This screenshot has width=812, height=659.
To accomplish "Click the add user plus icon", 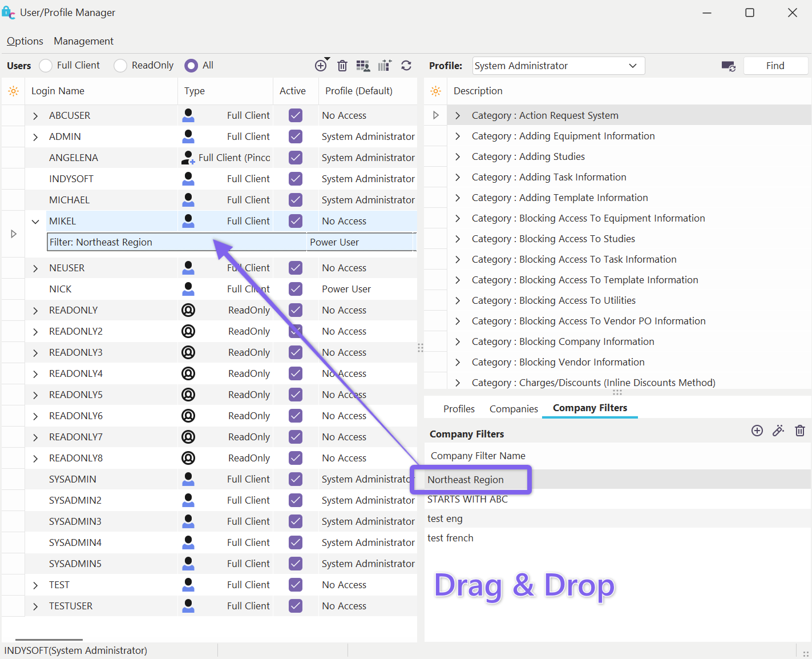I will point(321,66).
